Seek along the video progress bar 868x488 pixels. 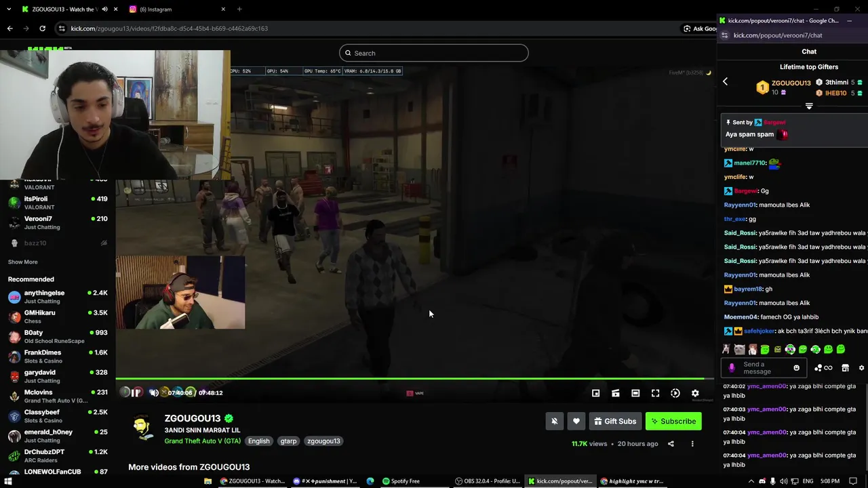[x=414, y=379]
